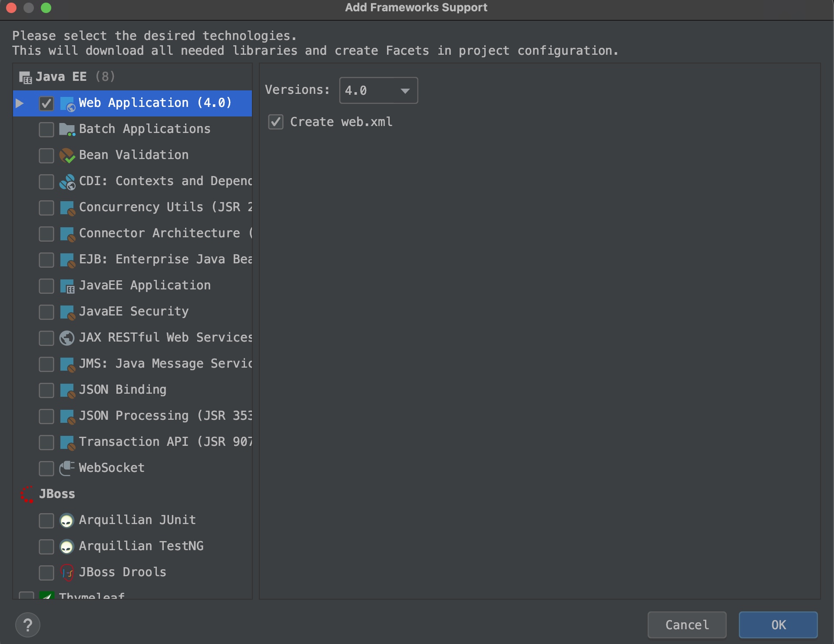Expand the Web Application tree arrow

[x=20, y=103]
